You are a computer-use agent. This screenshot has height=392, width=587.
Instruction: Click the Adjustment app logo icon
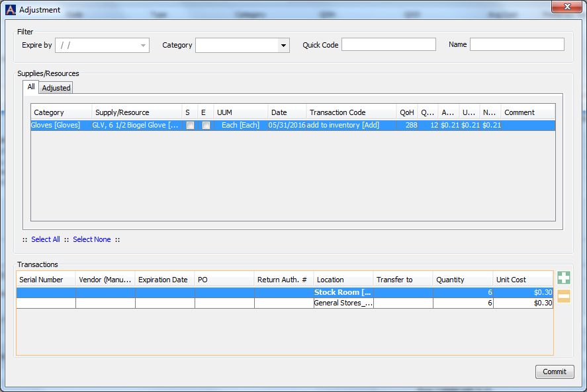point(11,10)
